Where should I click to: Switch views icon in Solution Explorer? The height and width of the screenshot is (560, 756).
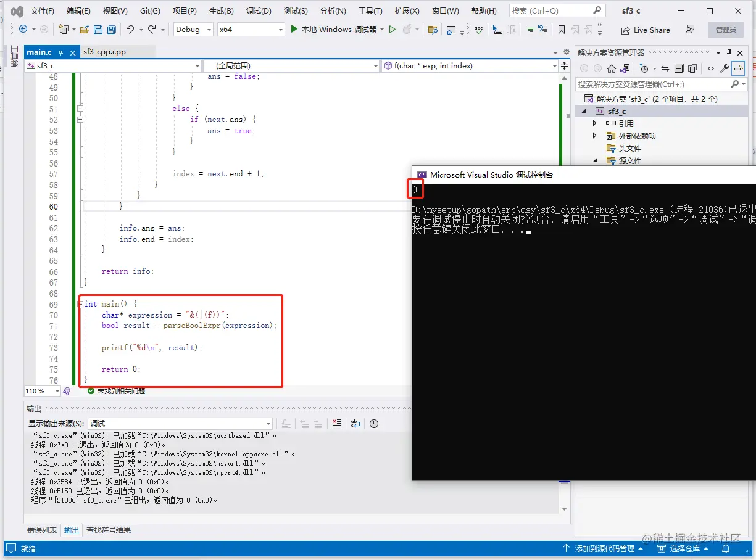[x=625, y=68]
